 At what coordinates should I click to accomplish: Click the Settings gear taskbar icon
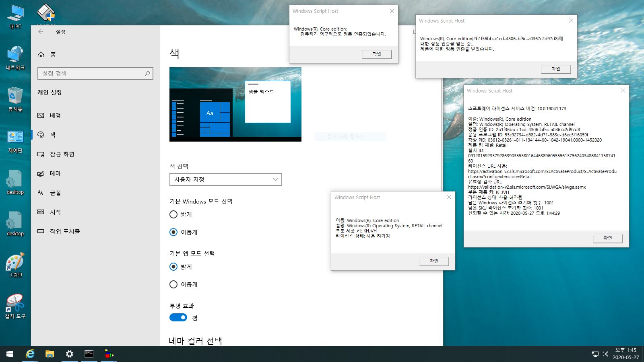pyautogui.click(x=70, y=354)
